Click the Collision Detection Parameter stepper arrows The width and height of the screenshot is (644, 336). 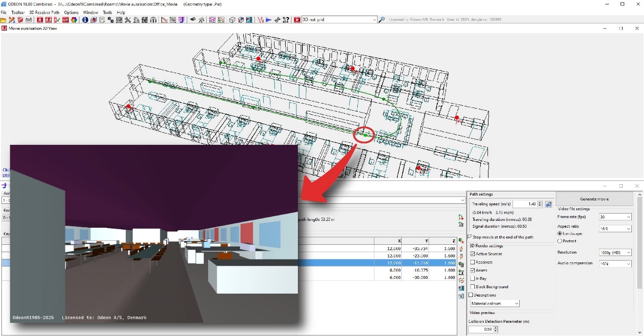pos(496,330)
